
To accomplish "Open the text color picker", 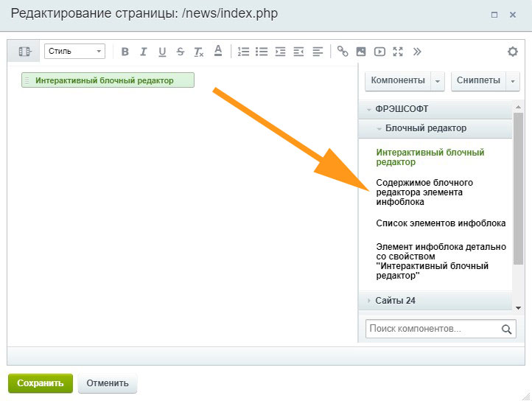I will (x=218, y=52).
